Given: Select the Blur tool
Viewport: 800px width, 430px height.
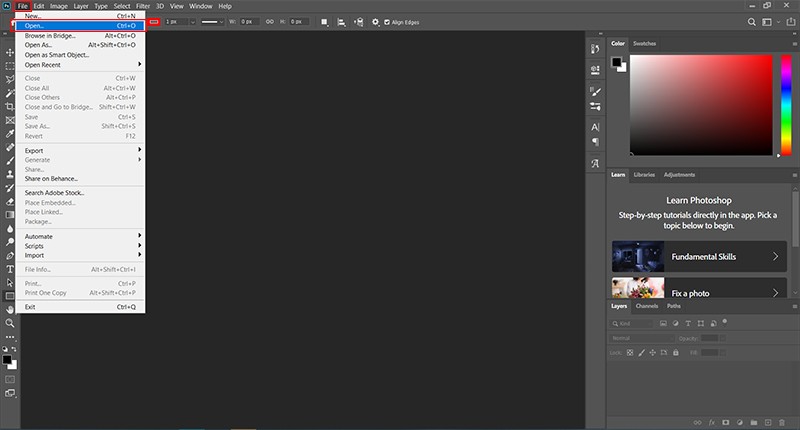Looking at the screenshot, I should tap(10, 229).
